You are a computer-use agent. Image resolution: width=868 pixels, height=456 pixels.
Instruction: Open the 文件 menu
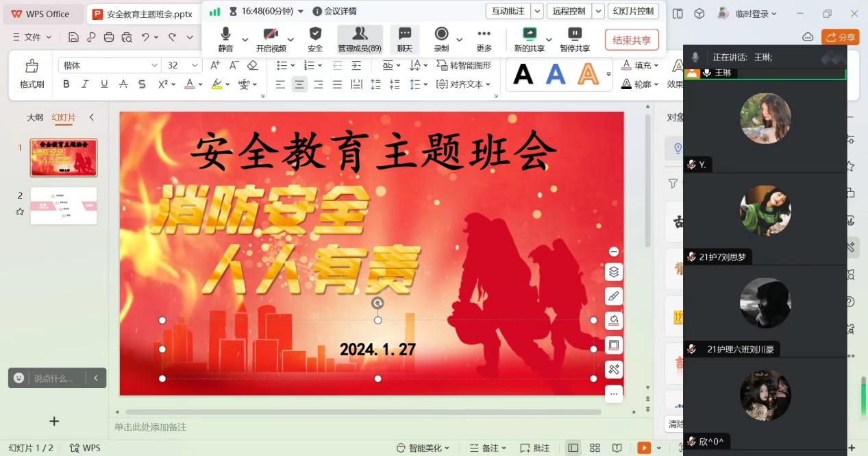[x=32, y=37]
